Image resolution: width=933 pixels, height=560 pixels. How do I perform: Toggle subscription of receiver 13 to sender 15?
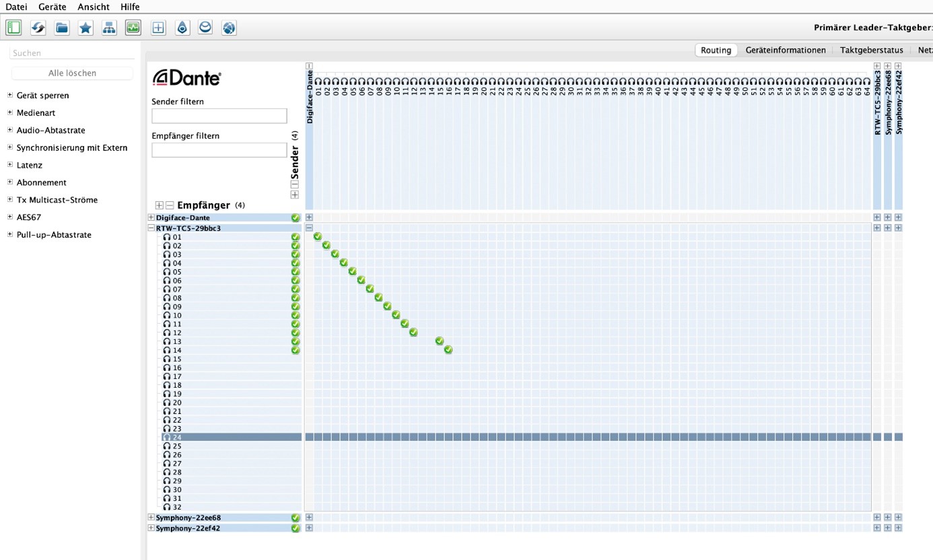coord(440,341)
